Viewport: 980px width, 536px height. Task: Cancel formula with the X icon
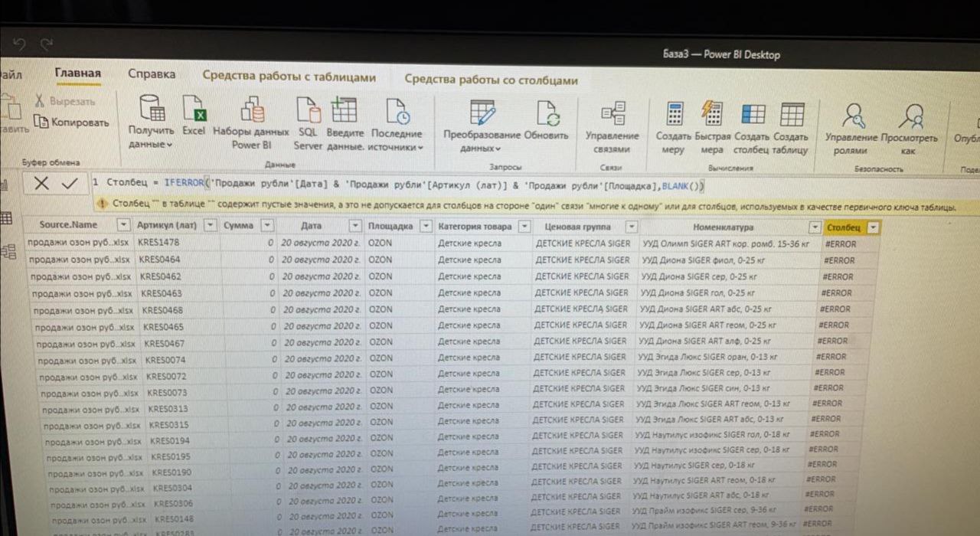(x=41, y=183)
